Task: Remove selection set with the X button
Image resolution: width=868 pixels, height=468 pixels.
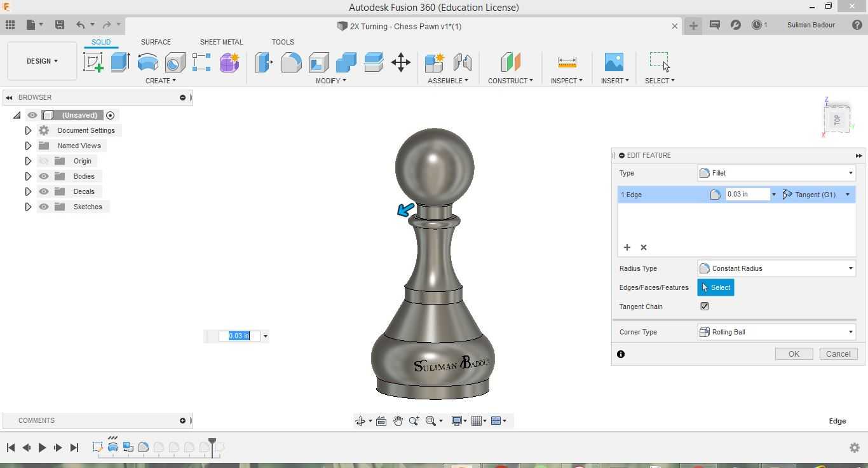Action: 644,247
